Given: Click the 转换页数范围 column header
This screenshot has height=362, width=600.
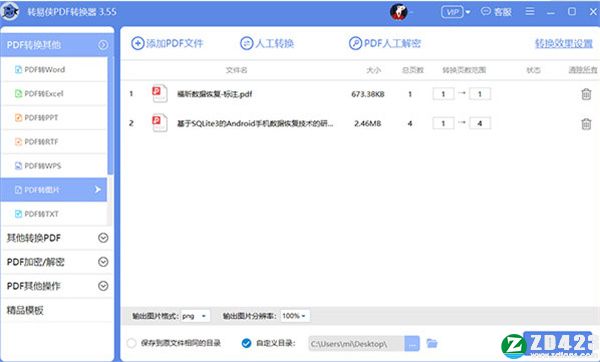Looking at the screenshot, I should click(x=464, y=70).
